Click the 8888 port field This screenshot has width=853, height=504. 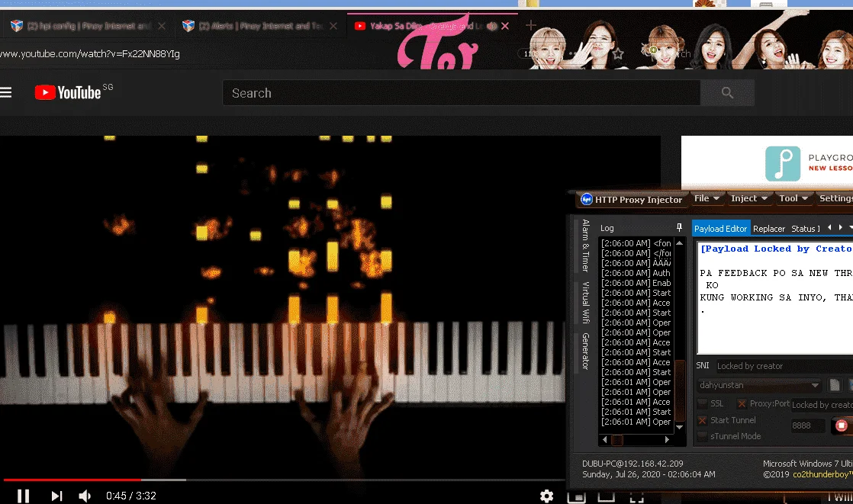coord(808,425)
